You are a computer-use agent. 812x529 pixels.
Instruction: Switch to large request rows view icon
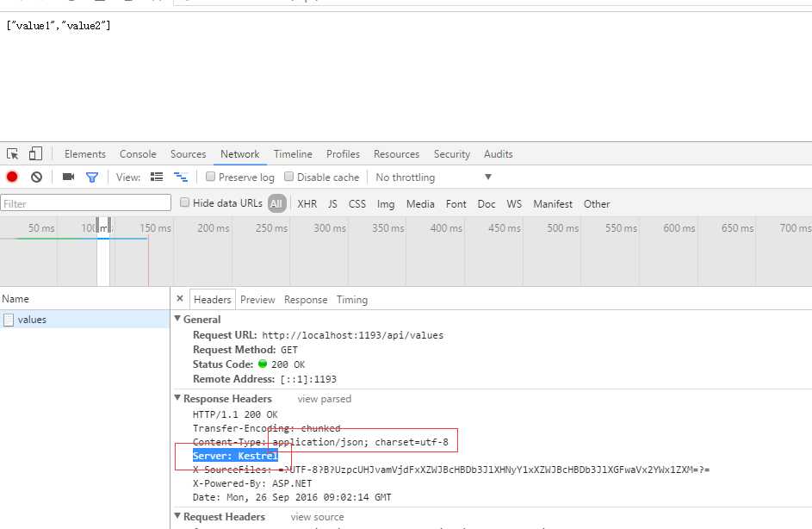(157, 177)
